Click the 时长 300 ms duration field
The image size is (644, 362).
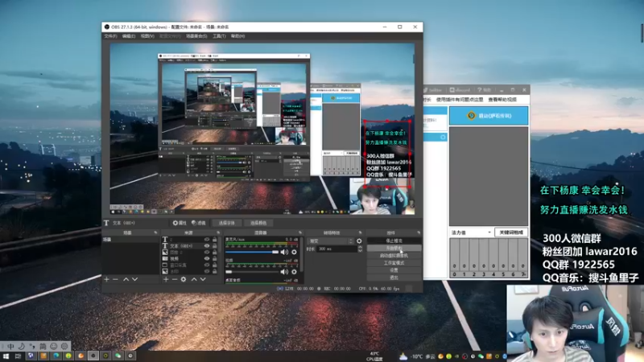336,249
